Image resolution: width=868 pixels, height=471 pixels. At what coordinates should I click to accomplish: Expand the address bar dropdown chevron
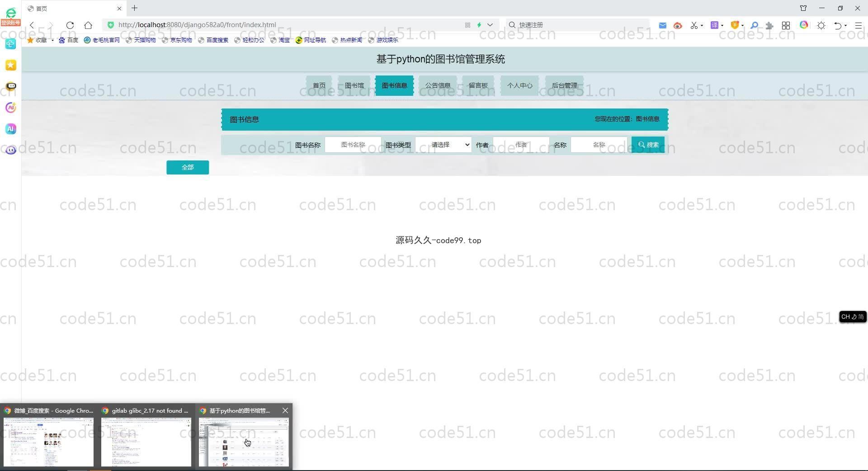(490, 25)
